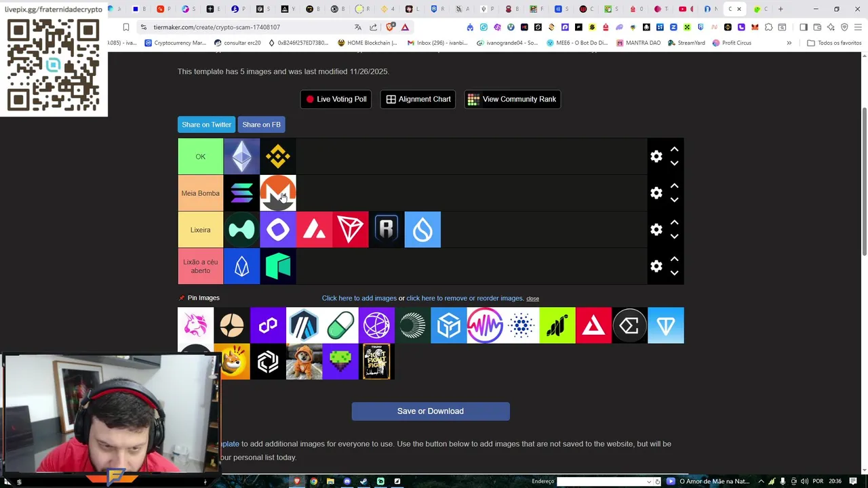Pick the Polygon purple logo from the pool
The image size is (868, 488).
pyautogui.click(x=268, y=325)
